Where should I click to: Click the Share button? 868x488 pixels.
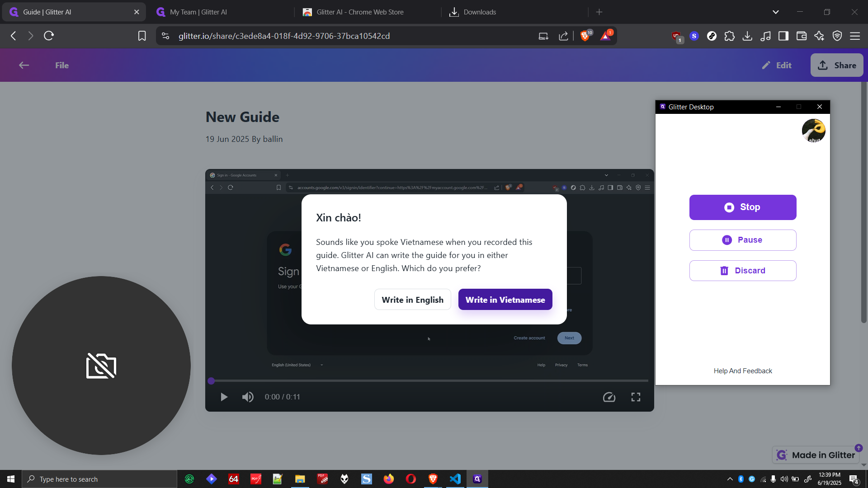[837, 65]
